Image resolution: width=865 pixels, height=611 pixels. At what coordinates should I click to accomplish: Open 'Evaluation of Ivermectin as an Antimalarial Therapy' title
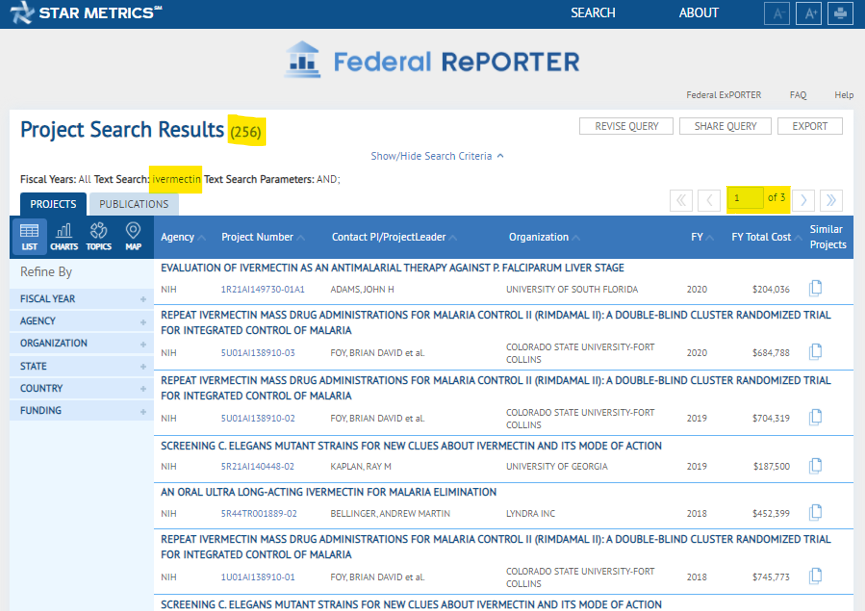(x=392, y=268)
